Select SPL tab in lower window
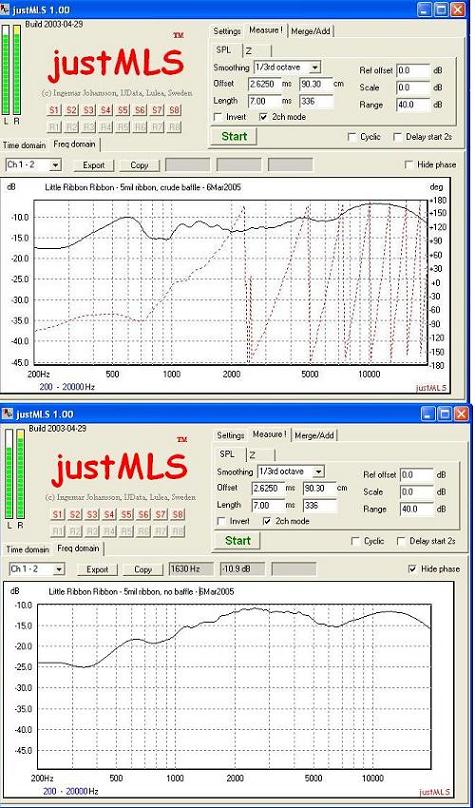Image resolution: width=475 pixels, height=808 pixels. tap(228, 454)
